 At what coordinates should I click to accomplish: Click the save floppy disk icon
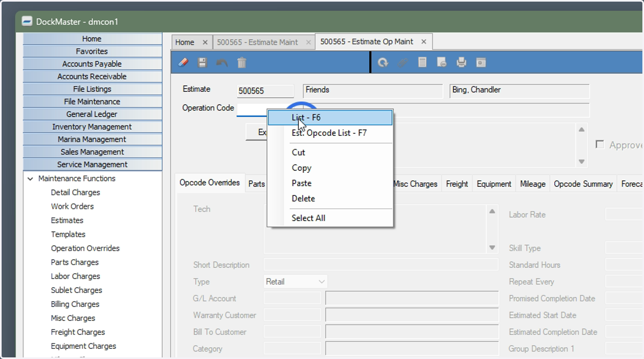(202, 63)
